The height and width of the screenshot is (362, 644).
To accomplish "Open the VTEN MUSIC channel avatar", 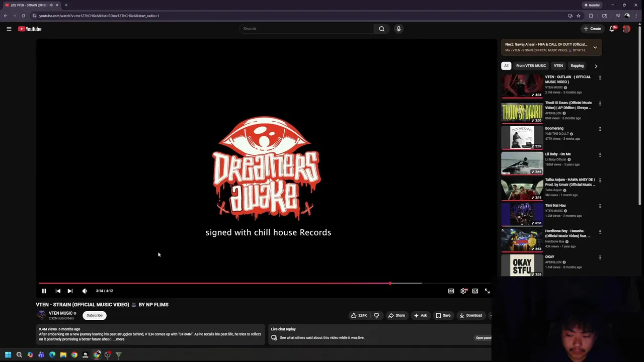I will tap(41, 315).
